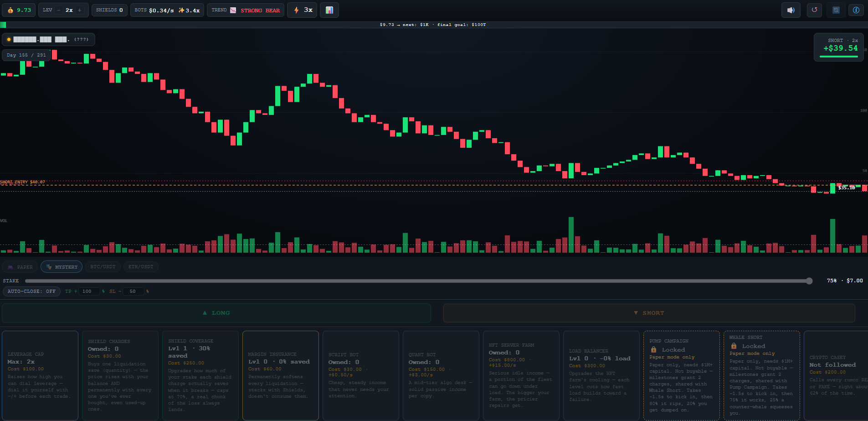Click the SHORT trade button
The image size is (868, 421).
(649, 313)
